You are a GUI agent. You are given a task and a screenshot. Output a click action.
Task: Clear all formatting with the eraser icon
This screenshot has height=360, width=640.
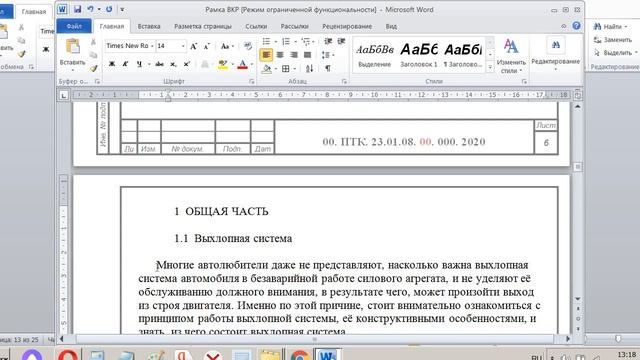pos(247,46)
